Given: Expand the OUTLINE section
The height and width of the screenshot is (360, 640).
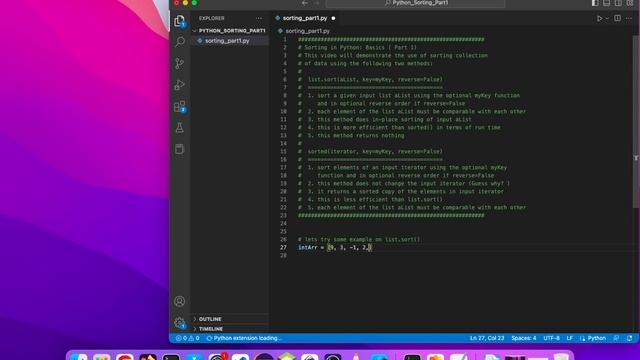Looking at the screenshot, I should pyautogui.click(x=229, y=319).
